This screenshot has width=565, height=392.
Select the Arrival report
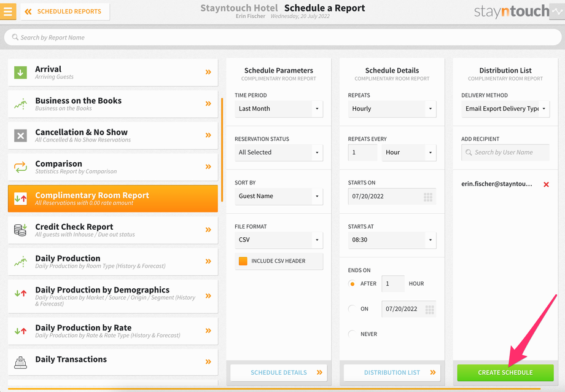coord(113,73)
